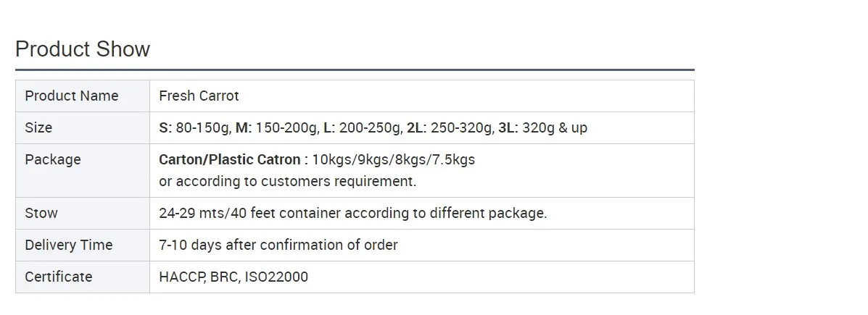This screenshot has height=315, width=868.
Task: Click the HACCP, BRC, ISO22000 text
Action: coord(233,277)
